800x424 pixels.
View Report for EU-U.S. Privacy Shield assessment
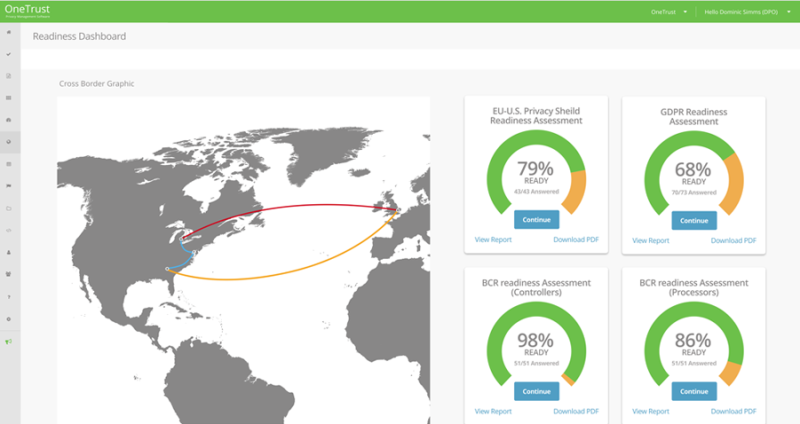493,239
